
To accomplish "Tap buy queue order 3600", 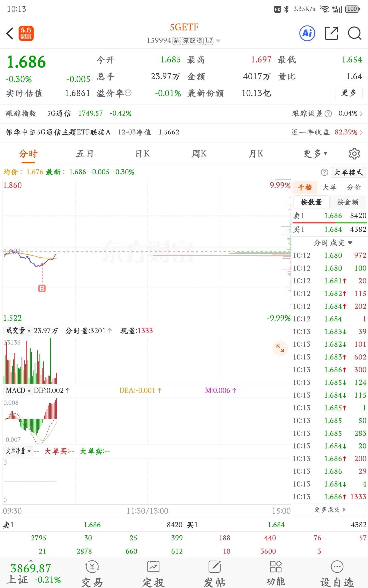I will point(268,551).
